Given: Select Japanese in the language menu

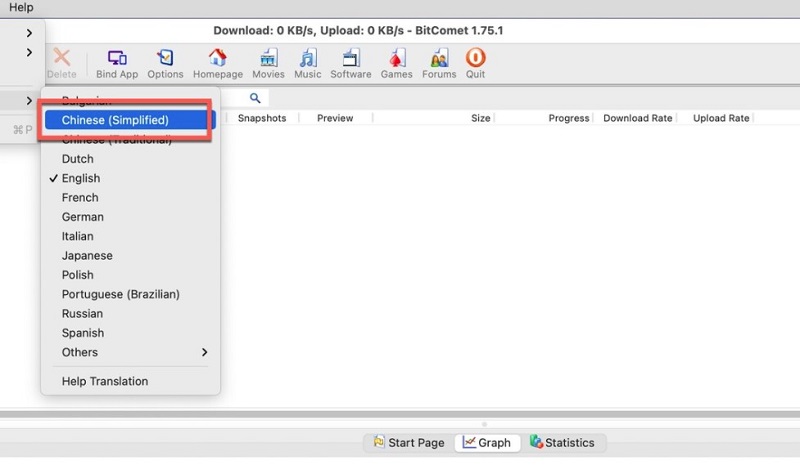Looking at the screenshot, I should point(87,256).
